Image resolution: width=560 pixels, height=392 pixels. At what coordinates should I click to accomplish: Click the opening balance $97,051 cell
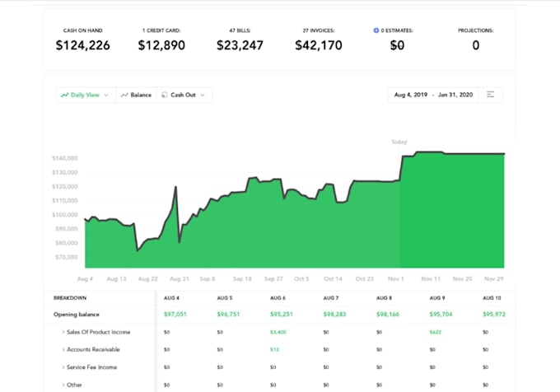pyautogui.click(x=175, y=314)
